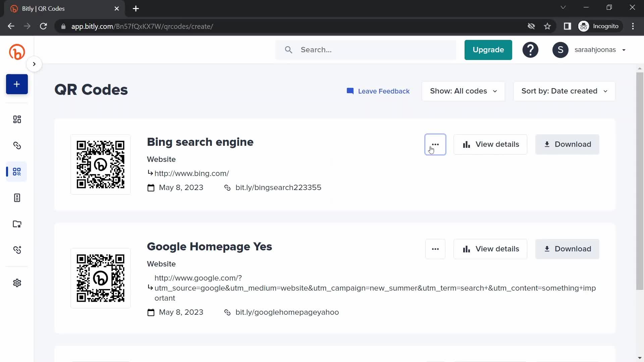Expand the sidebar with the arrow toggle
Screen dimensions: 644x362
pyautogui.click(x=34, y=64)
